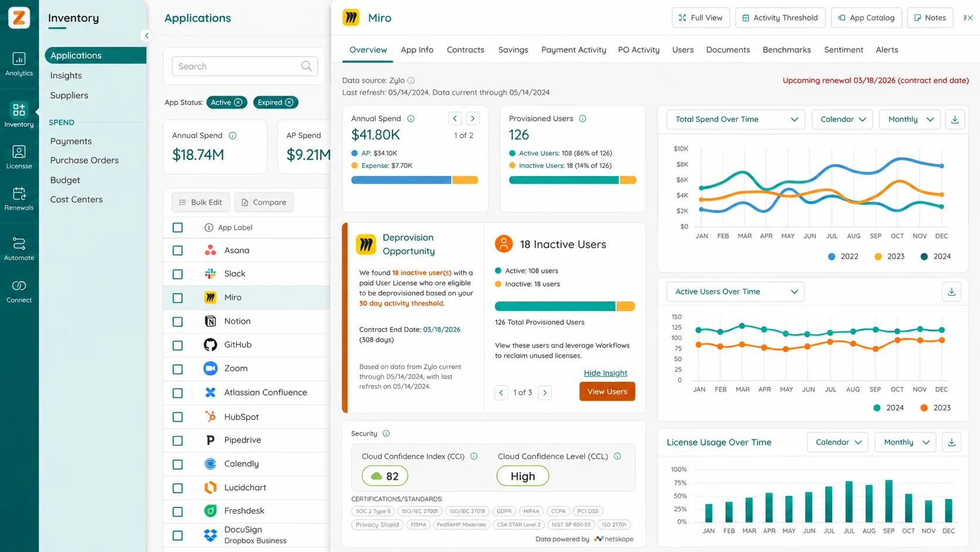Go to the License sidebar icon
Image resolution: width=980 pixels, height=552 pixels.
pyautogui.click(x=19, y=158)
